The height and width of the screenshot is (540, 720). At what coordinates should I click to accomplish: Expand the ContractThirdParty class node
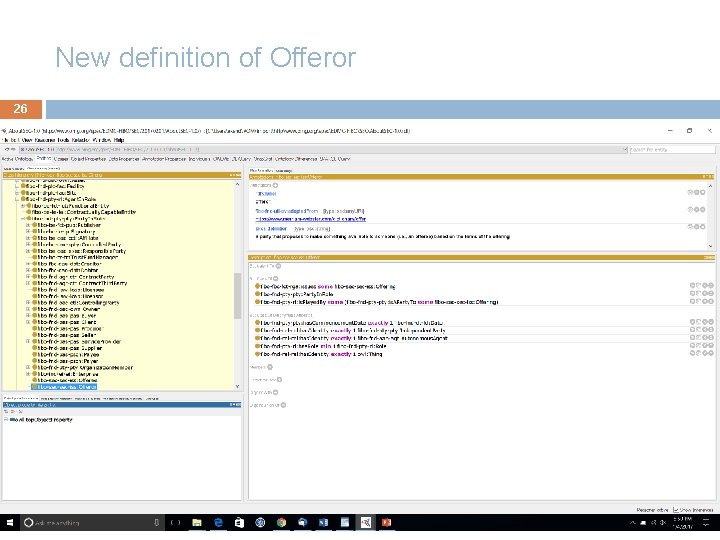coord(28,283)
